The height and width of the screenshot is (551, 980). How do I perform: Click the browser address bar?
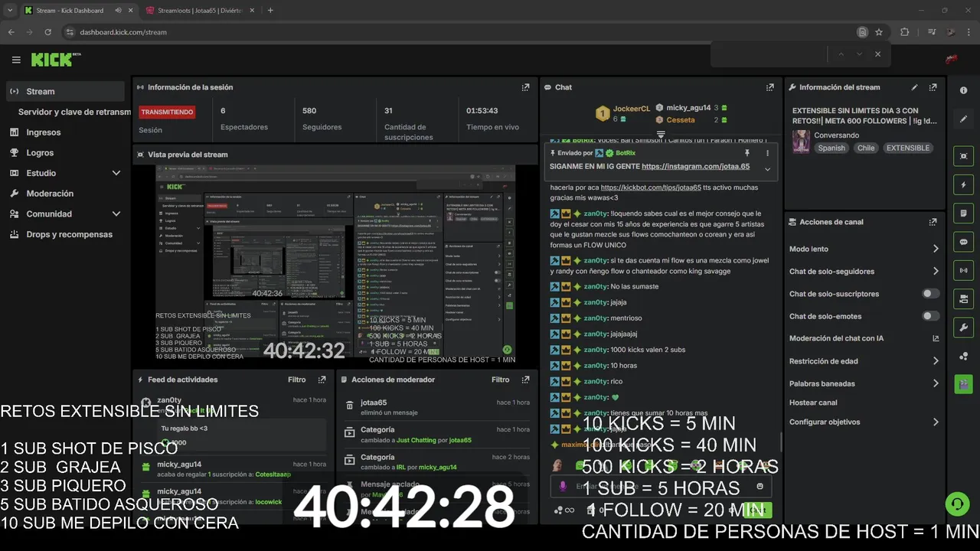459,32
